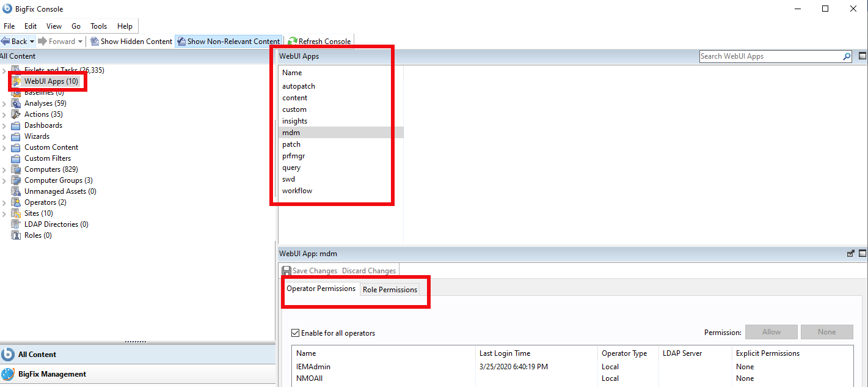Click the Save Changes disk icon

point(287,270)
